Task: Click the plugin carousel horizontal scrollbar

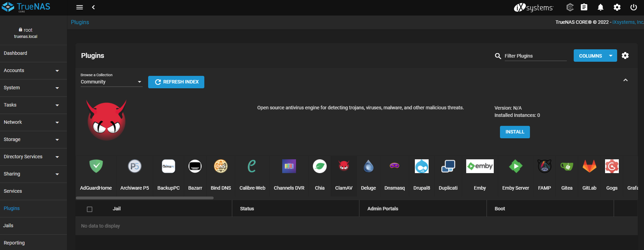Action: coord(145,198)
